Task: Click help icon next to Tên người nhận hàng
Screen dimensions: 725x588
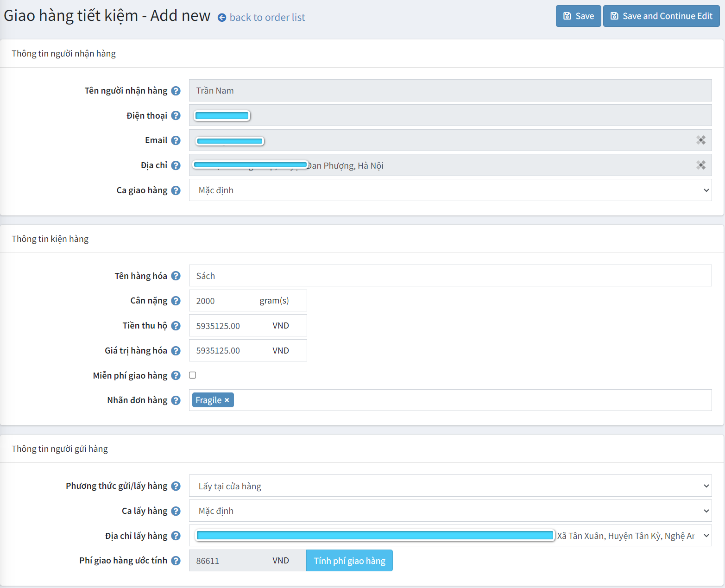Action: click(176, 91)
